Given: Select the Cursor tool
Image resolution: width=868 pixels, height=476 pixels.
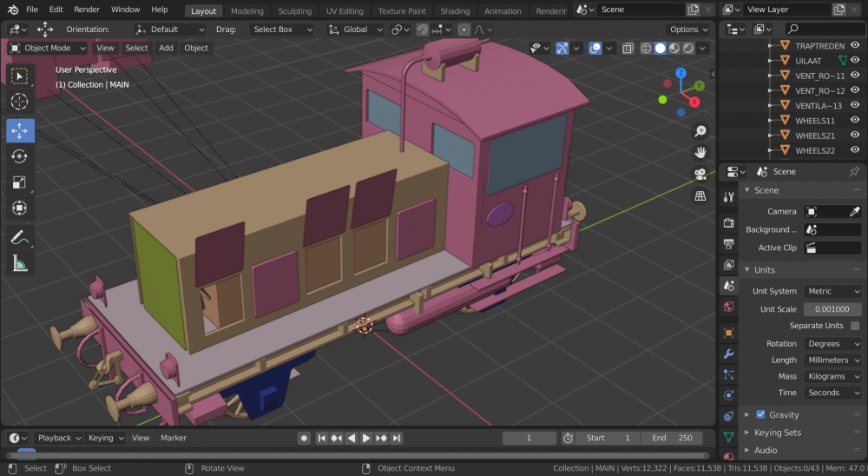Looking at the screenshot, I should point(20,102).
